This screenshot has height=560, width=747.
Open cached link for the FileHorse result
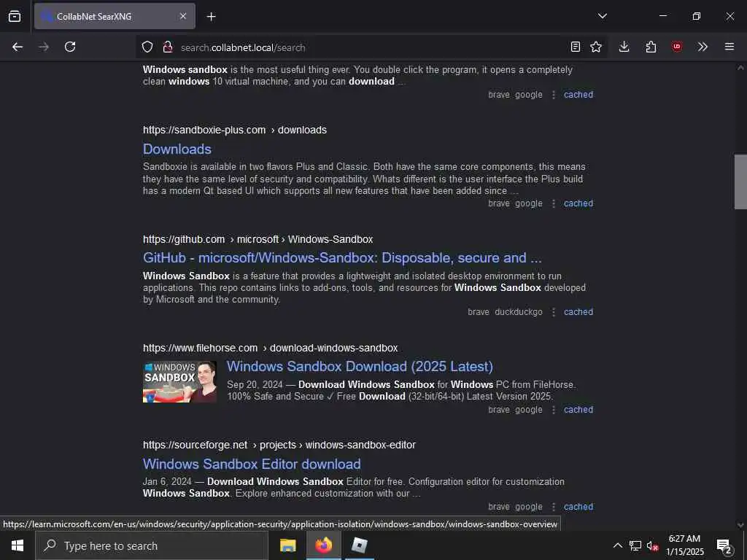[578, 410]
